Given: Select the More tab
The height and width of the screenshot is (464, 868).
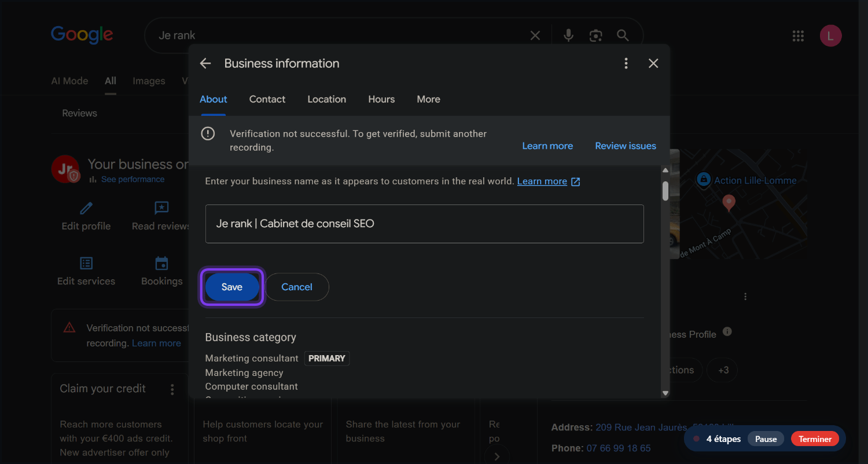Looking at the screenshot, I should (428, 99).
